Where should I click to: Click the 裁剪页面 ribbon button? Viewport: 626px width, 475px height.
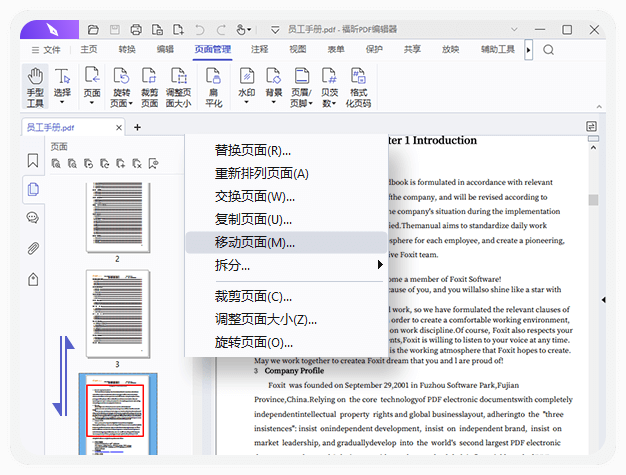(149, 87)
